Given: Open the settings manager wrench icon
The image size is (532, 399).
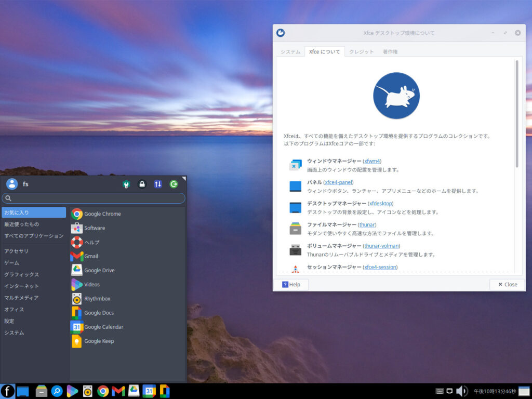Looking at the screenshot, I should point(126,184).
